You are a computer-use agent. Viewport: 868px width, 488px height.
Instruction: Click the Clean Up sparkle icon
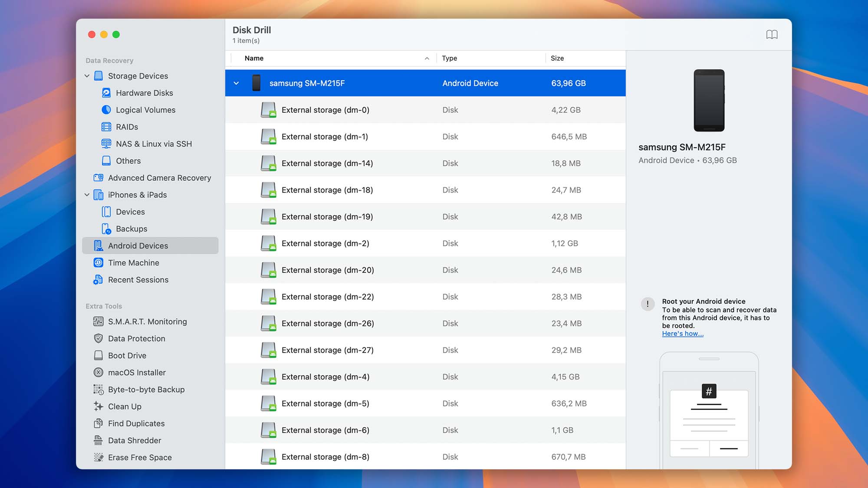click(99, 406)
